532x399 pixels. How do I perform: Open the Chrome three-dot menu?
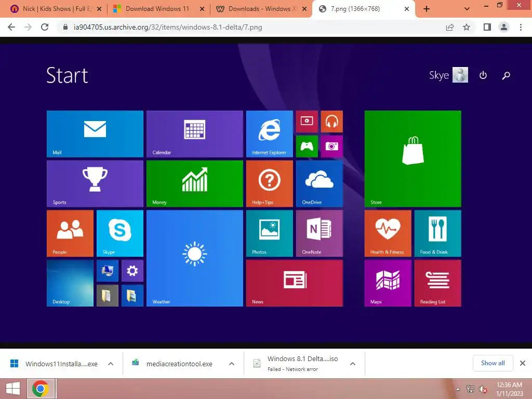(521, 27)
